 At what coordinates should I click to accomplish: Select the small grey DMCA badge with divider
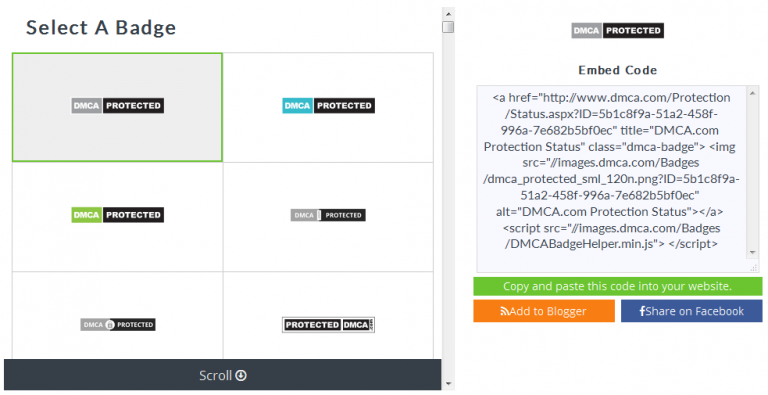pos(328,215)
